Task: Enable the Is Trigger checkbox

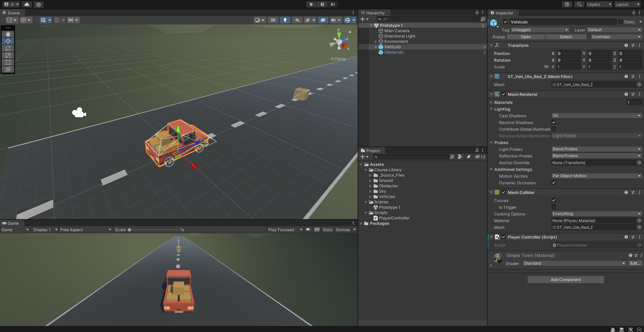Action: pyautogui.click(x=554, y=207)
